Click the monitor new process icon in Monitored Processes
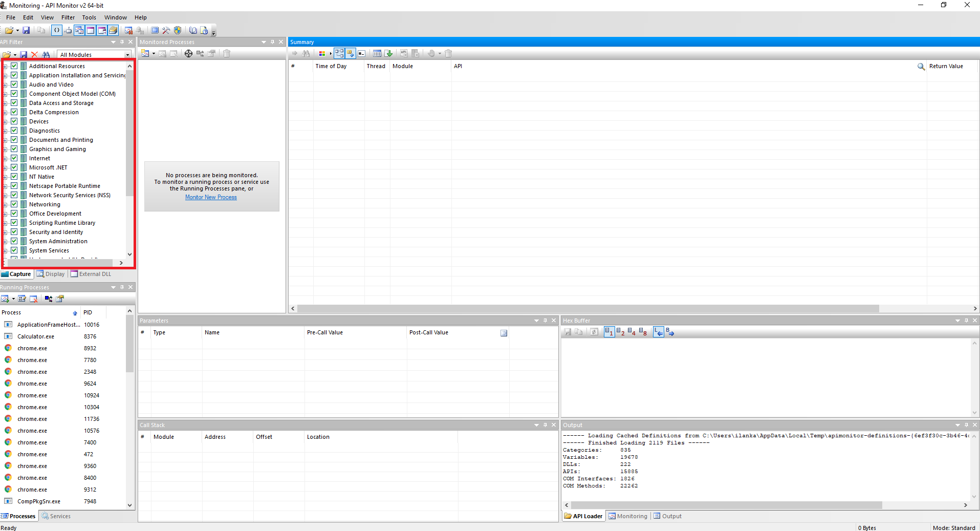Image resolution: width=980 pixels, height=531 pixels. (x=145, y=53)
